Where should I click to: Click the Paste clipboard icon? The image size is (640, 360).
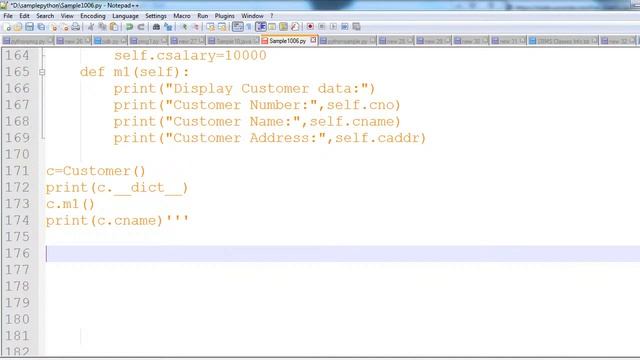point(114,27)
